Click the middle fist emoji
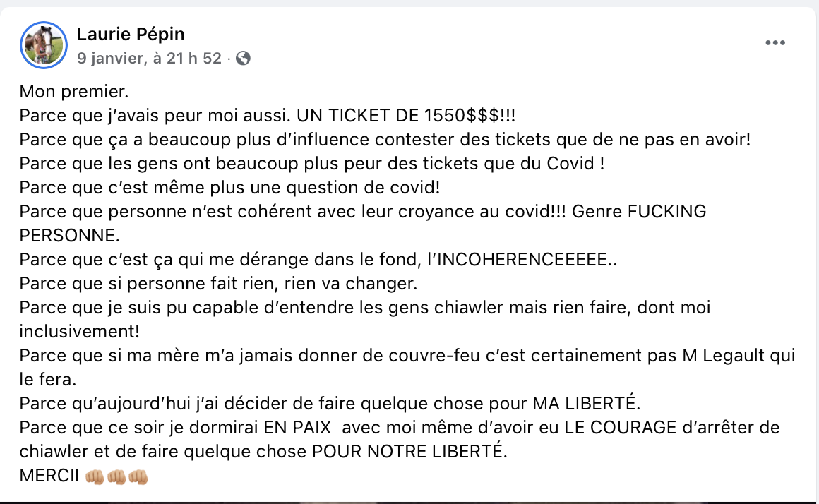This screenshot has width=819, height=504. [x=116, y=476]
